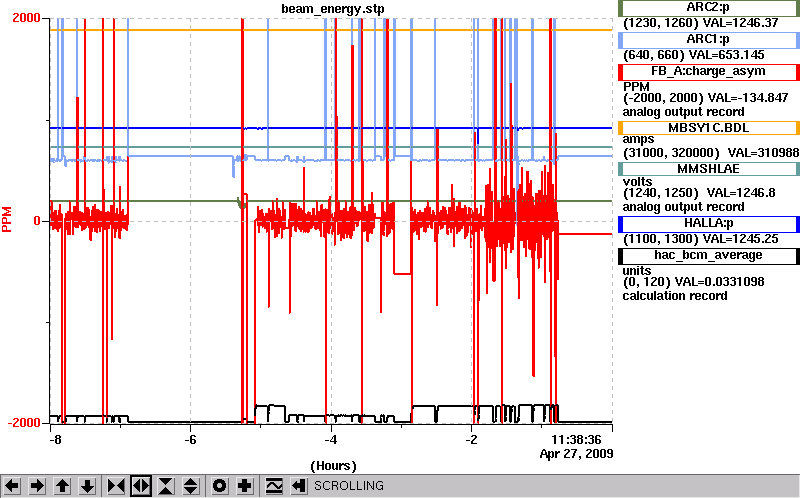Click the 0 y-axis midpoint label
The image size is (800, 498).
[x=37, y=221]
